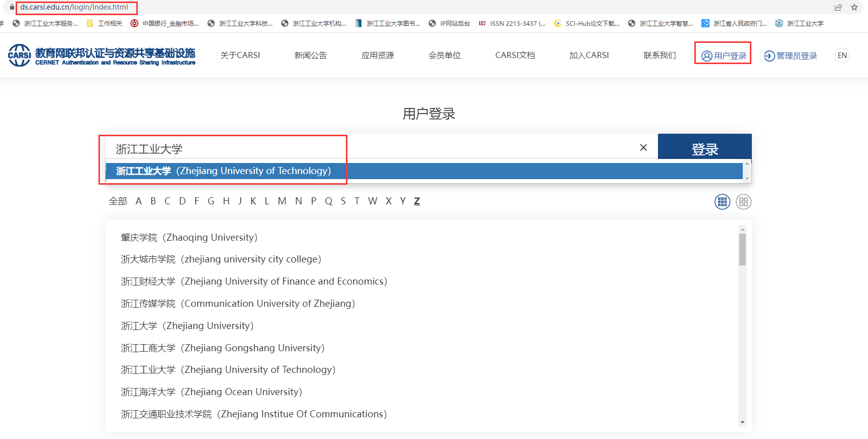Switch to compact grid view icon
This screenshot has height=439, width=868.
tap(722, 202)
